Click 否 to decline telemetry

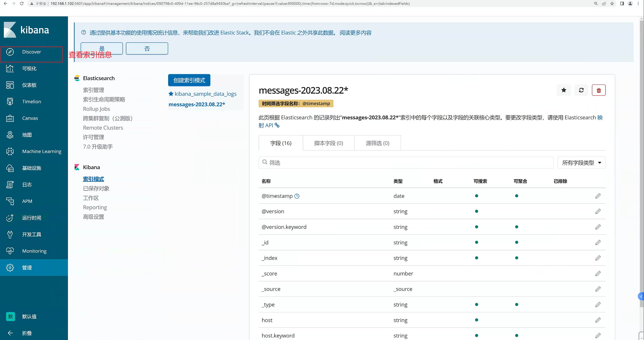click(x=147, y=48)
